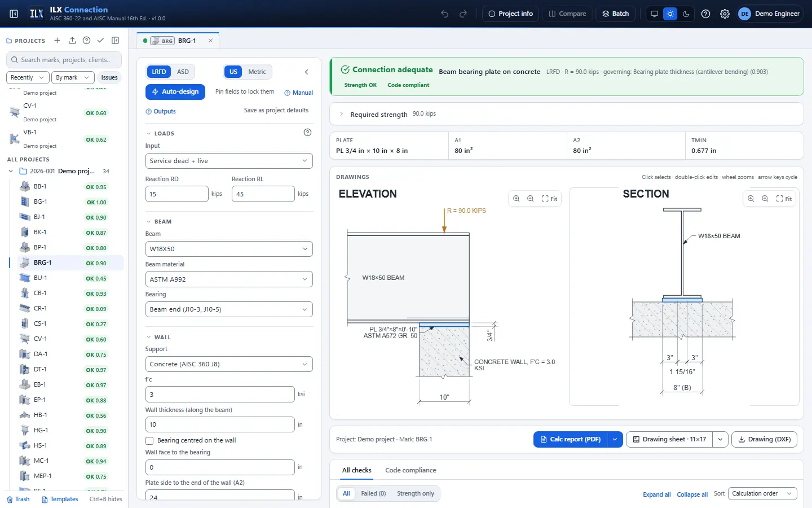
Task: Click the upload icon in Projects header
Action: pos(72,41)
